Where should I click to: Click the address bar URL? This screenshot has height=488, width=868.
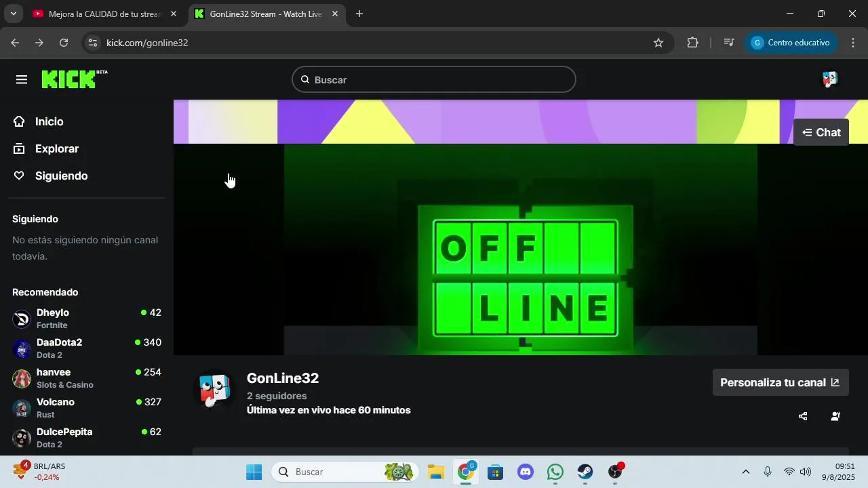[x=147, y=43]
